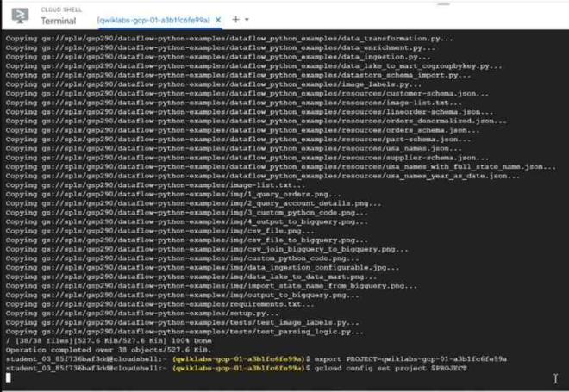Click the requirements.txt copy line
This screenshot has height=392, width=569.
click(x=160, y=304)
